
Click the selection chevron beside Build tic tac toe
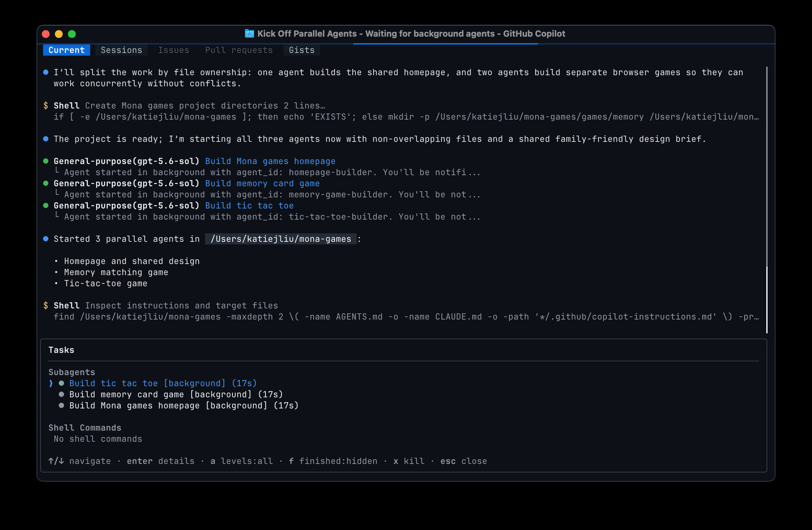tap(51, 383)
